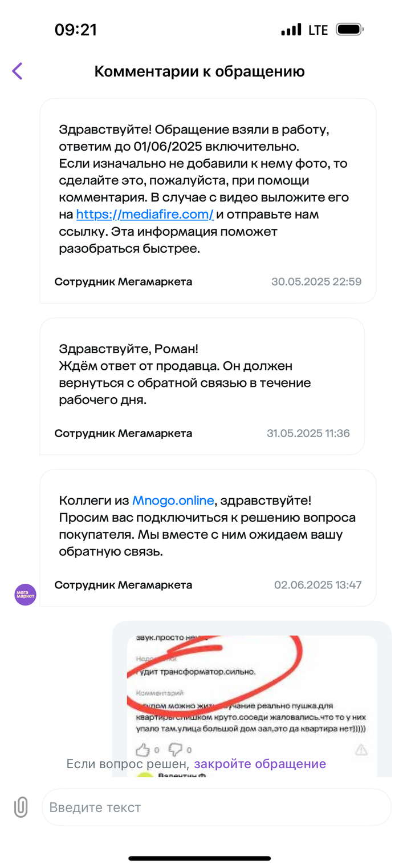Tap the "Комментарии к обращению" title
This screenshot has height=868, width=399.
click(199, 71)
